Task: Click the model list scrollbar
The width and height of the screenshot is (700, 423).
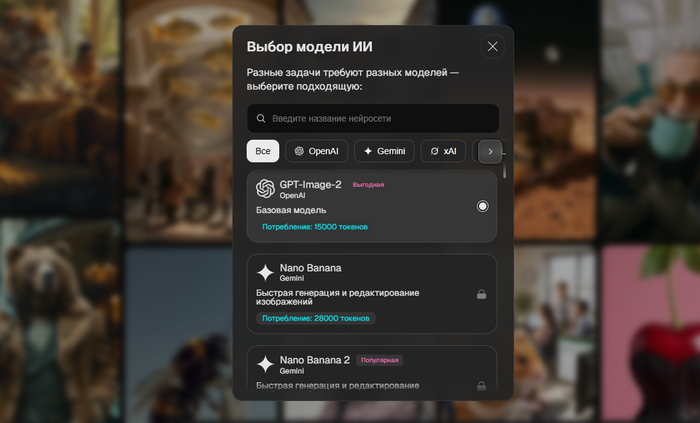Action: pyautogui.click(x=504, y=172)
